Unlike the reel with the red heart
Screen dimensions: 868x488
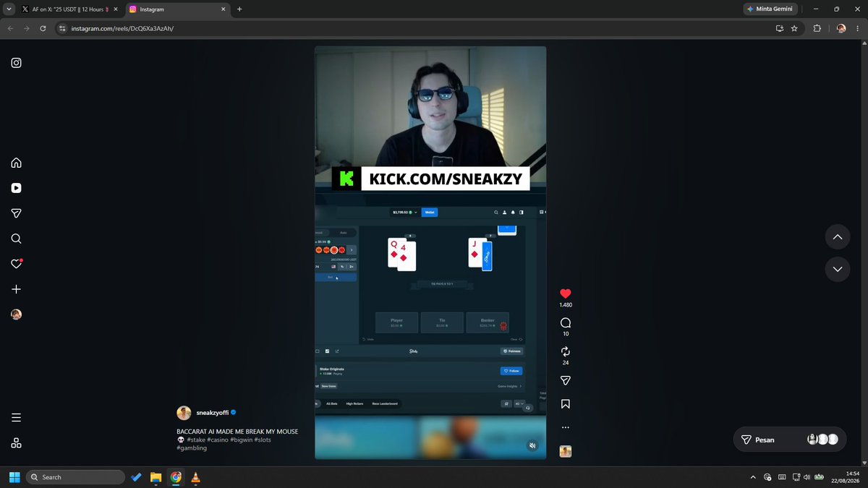point(566,294)
